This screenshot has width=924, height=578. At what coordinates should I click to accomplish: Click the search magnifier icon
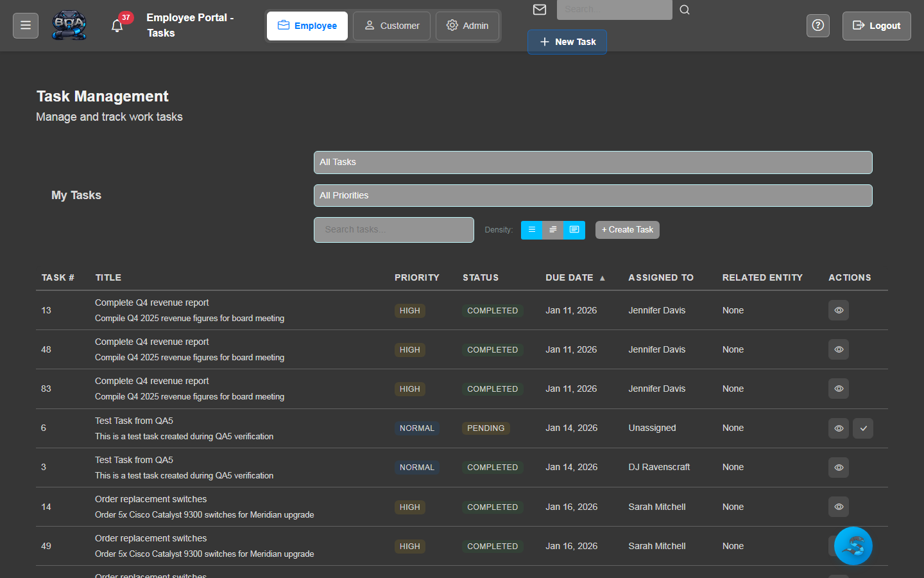click(685, 10)
